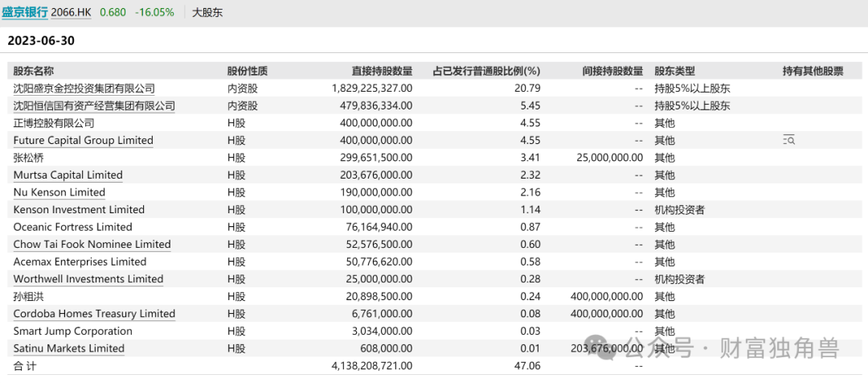Click the 2066.HK ticker code
This screenshot has height=383, width=868.
(71, 12)
